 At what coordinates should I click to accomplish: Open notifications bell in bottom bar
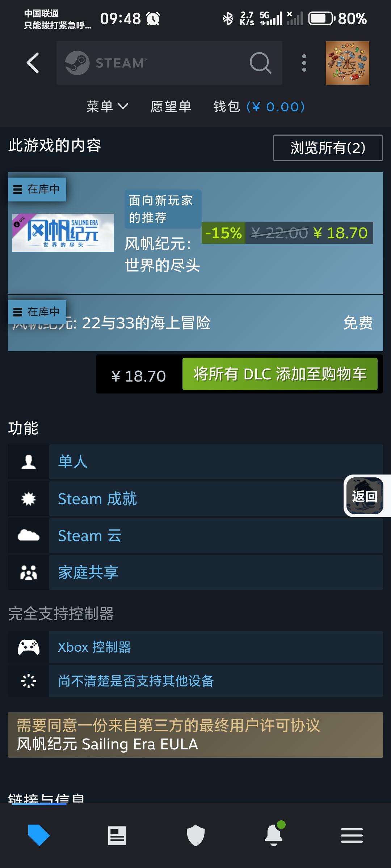[x=274, y=835]
